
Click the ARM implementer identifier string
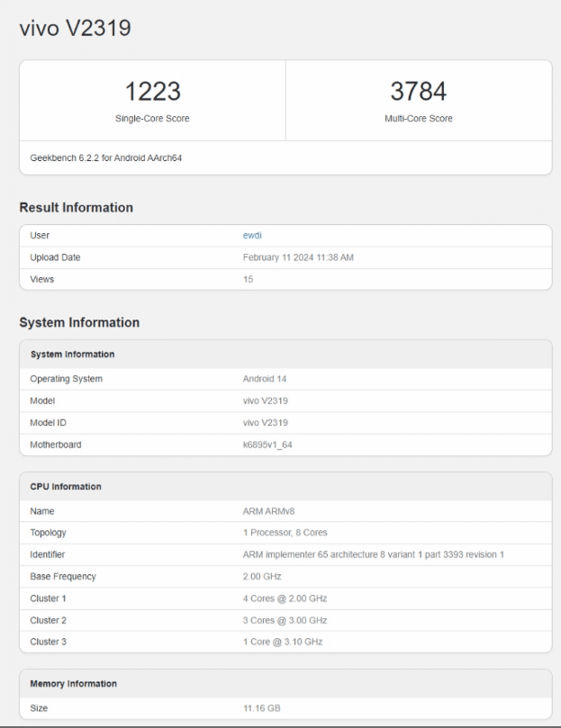[x=373, y=554]
